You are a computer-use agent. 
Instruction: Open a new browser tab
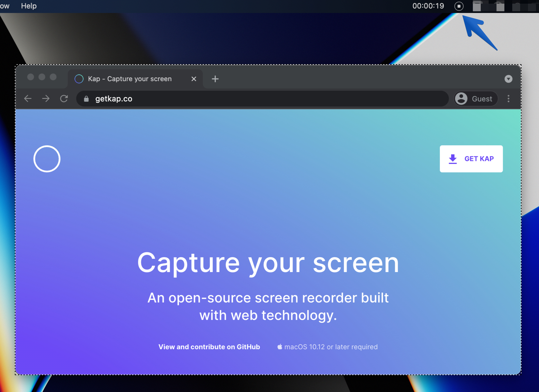(x=215, y=79)
